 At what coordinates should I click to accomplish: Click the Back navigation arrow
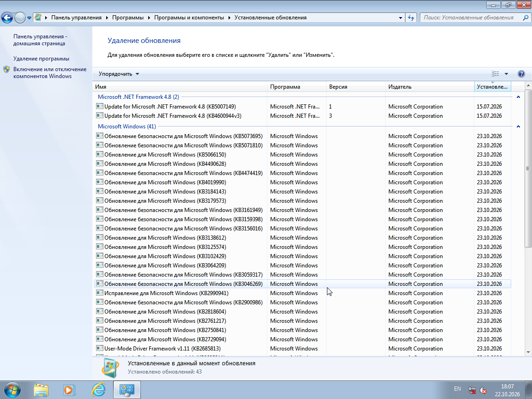coord(7,18)
